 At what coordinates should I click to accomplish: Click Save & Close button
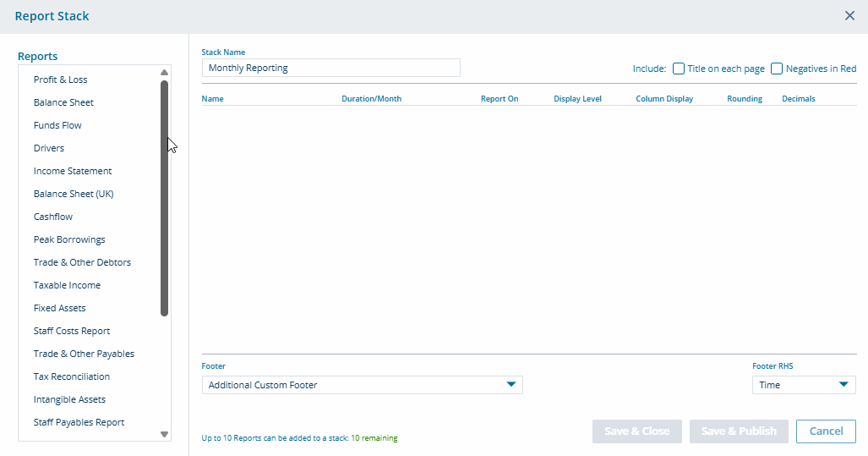(637, 431)
